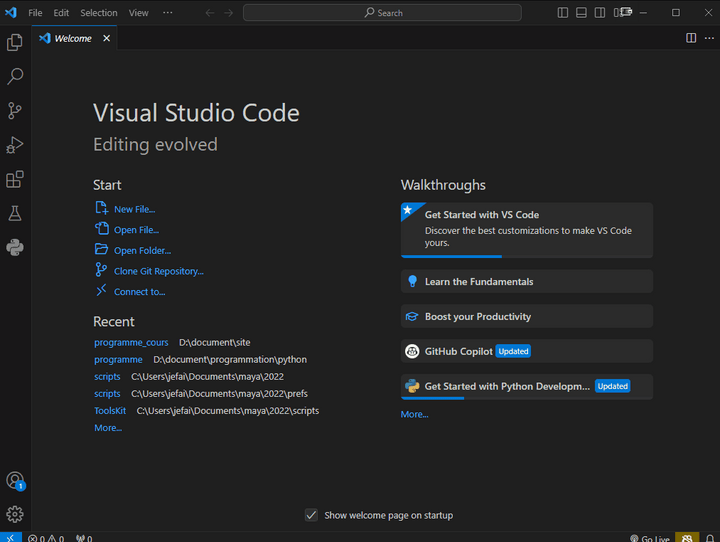Open the Selection menu
The width and height of the screenshot is (720, 542).
click(x=99, y=13)
